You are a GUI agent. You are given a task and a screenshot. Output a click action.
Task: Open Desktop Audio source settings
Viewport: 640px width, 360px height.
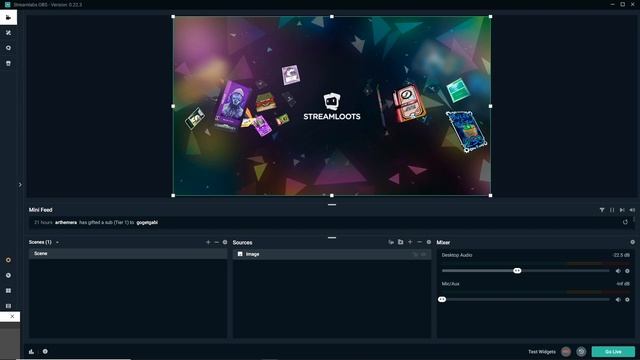pos(627,271)
